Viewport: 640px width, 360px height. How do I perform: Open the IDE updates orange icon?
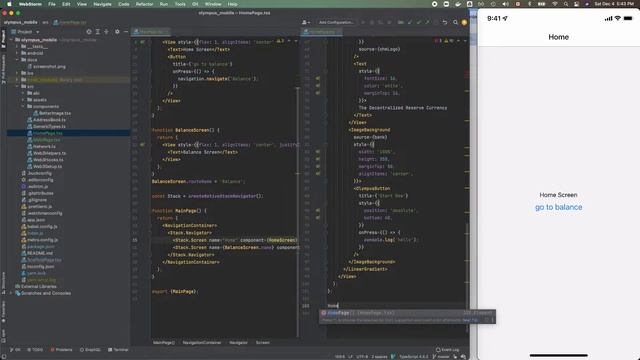464,22
